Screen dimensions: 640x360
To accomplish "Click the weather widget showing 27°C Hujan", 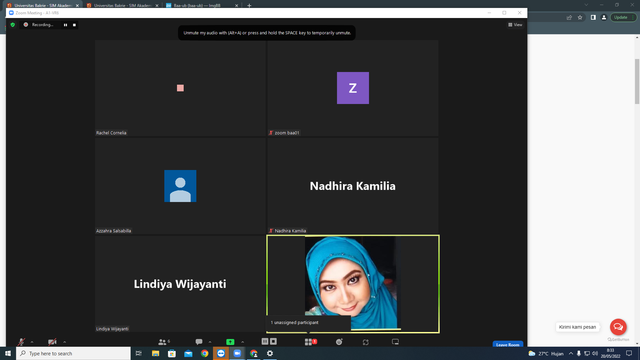I will click(546, 353).
